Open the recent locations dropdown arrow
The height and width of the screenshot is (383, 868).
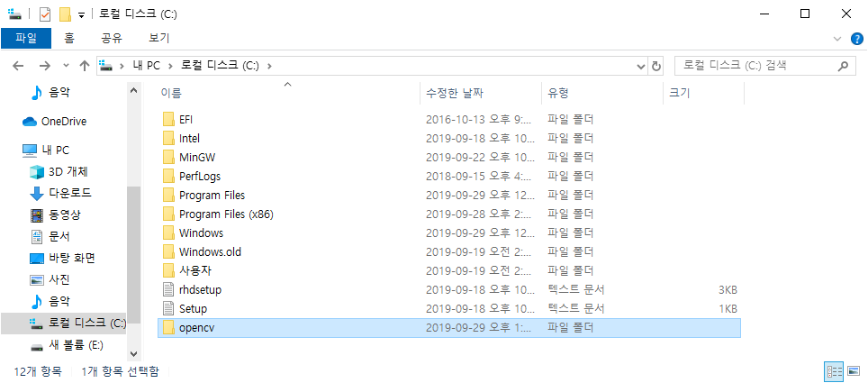coord(66,66)
